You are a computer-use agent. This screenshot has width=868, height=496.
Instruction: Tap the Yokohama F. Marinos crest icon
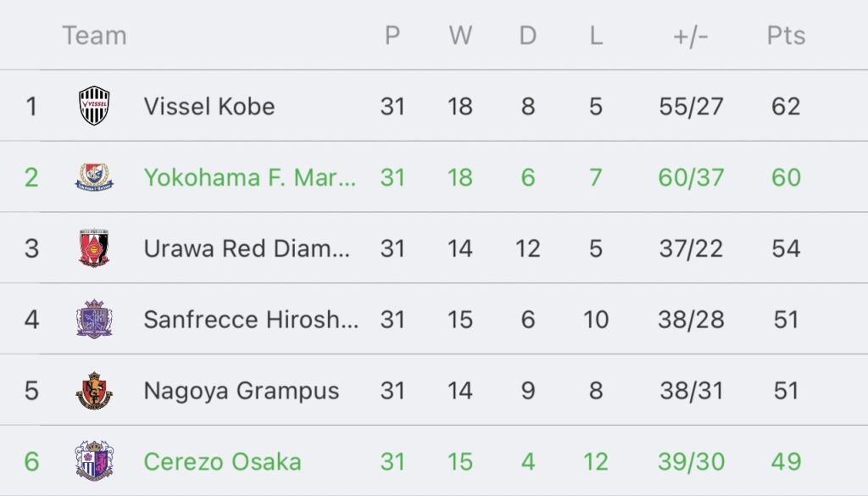coord(94,177)
